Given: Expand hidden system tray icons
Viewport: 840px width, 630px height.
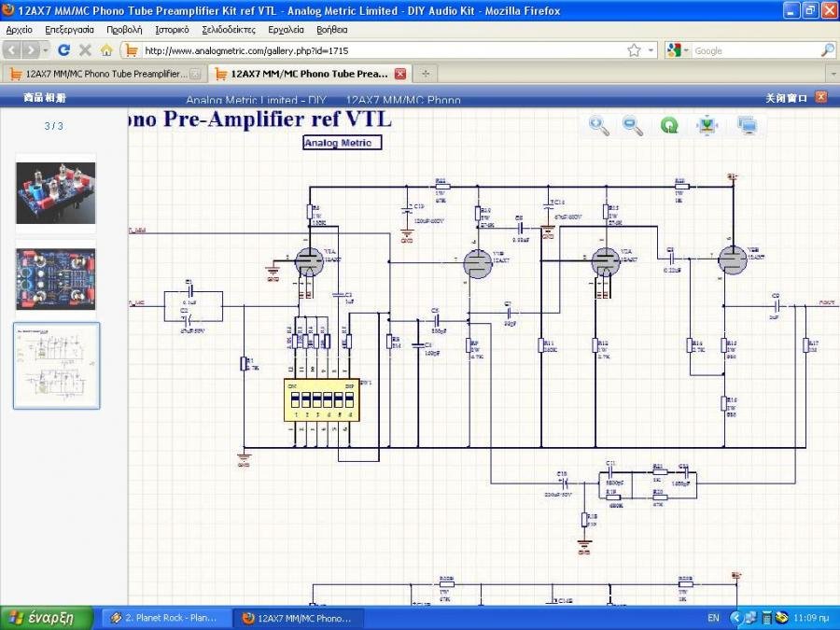Looking at the screenshot, I should [735, 618].
